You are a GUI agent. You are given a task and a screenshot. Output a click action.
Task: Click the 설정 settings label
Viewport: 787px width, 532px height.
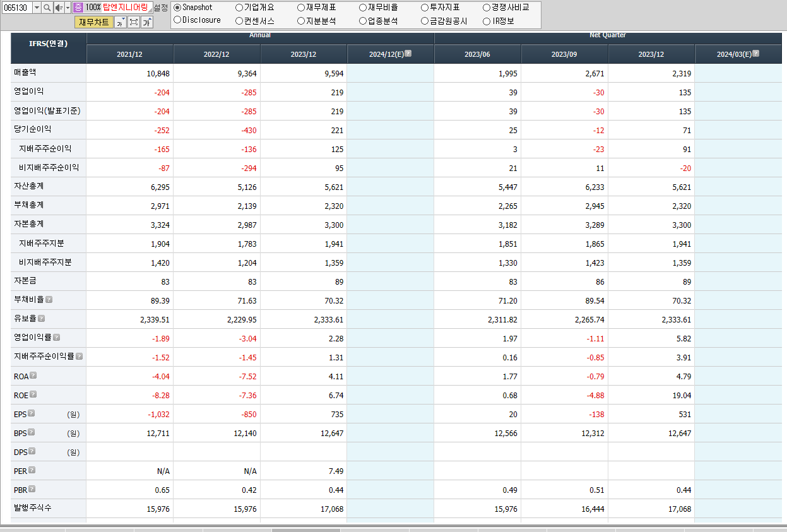tap(161, 8)
